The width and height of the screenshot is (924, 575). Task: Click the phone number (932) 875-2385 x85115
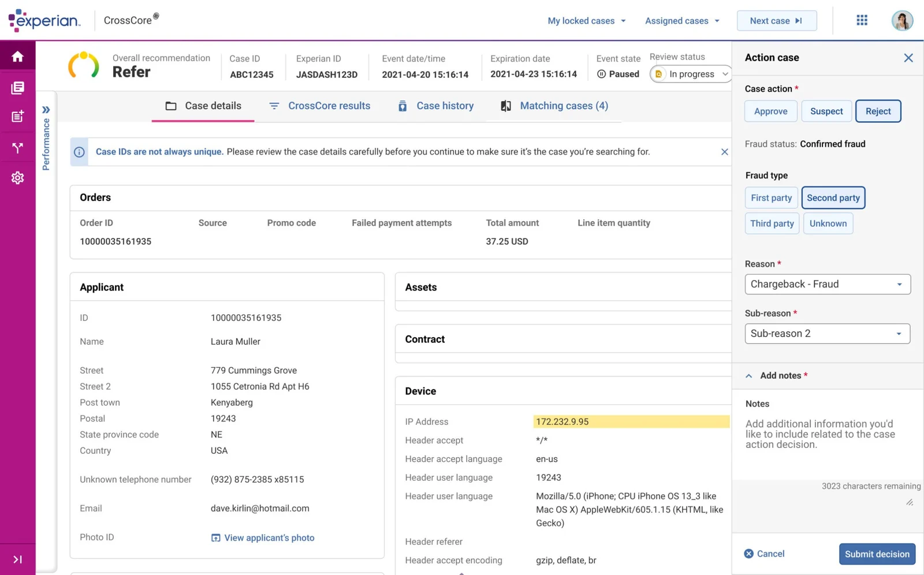257,480
